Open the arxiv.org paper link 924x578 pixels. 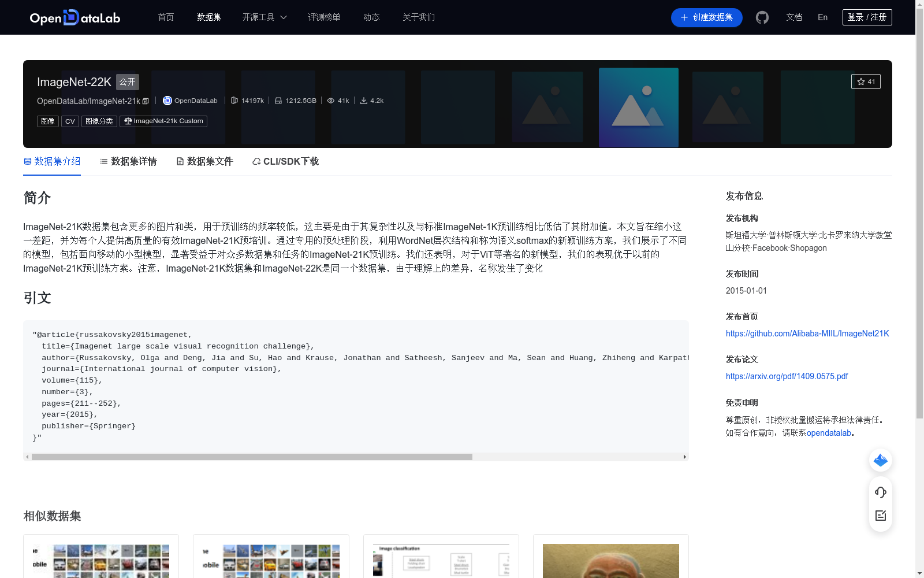tap(787, 376)
